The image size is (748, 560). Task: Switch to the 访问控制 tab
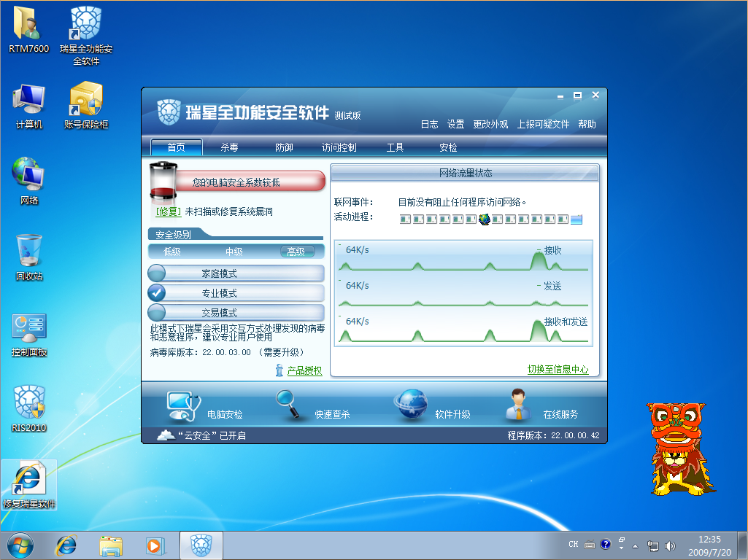point(339,147)
